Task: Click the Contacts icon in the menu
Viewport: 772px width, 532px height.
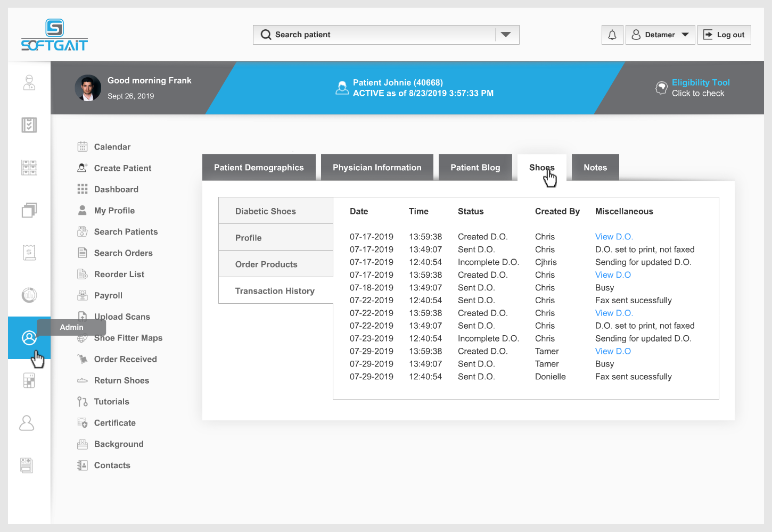Action: [83, 465]
